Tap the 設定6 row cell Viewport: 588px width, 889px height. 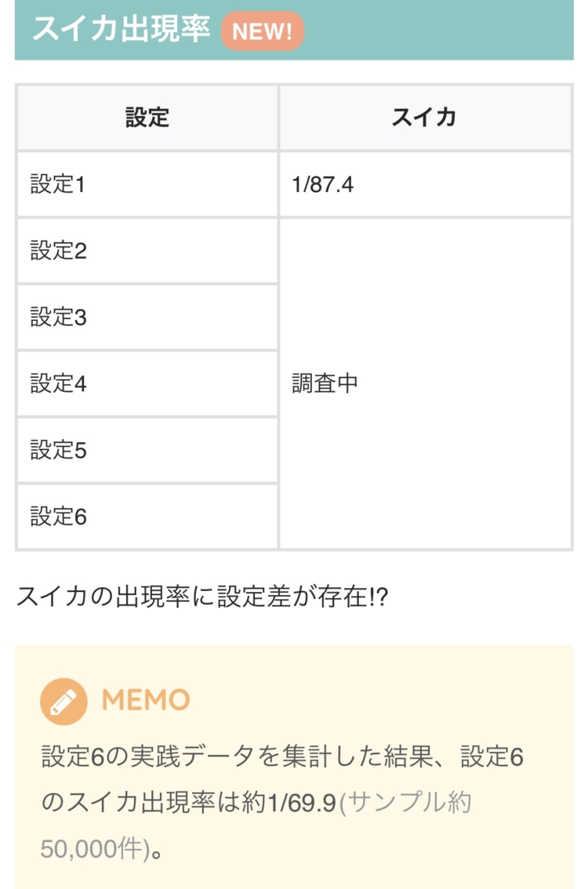[x=147, y=517]
